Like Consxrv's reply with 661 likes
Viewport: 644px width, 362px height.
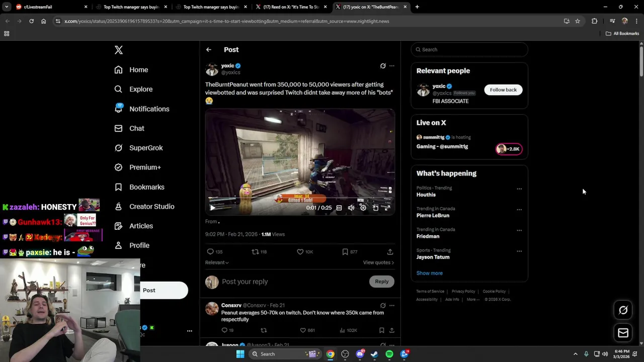(x=307, y=330)
